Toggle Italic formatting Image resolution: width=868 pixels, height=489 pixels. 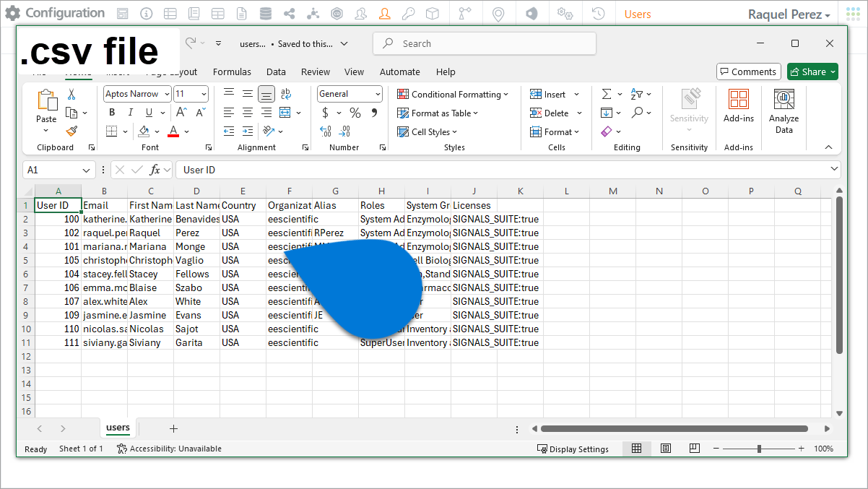pos(131,113)
